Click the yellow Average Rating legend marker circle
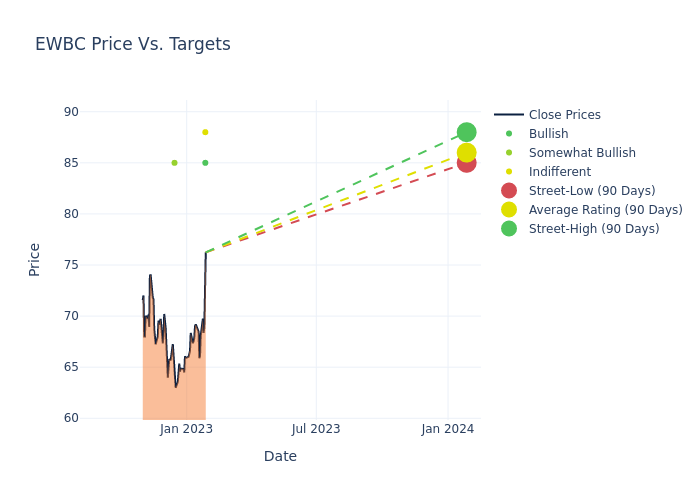 pos(509,210)
